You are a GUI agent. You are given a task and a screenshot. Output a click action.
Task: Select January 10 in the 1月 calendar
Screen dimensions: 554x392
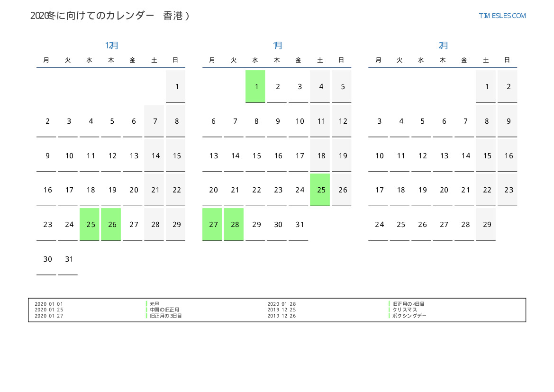click(299, 121)
